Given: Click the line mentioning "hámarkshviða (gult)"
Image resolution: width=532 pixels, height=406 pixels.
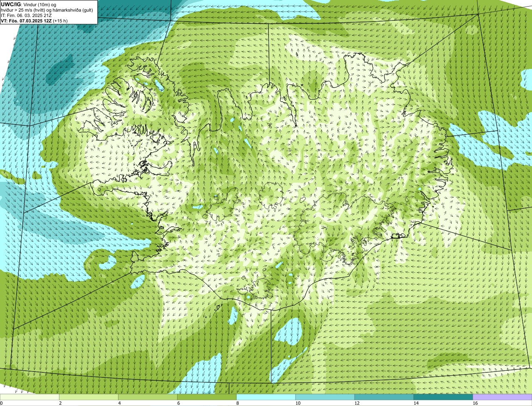Looking at the screenshot, I should 47,10.
